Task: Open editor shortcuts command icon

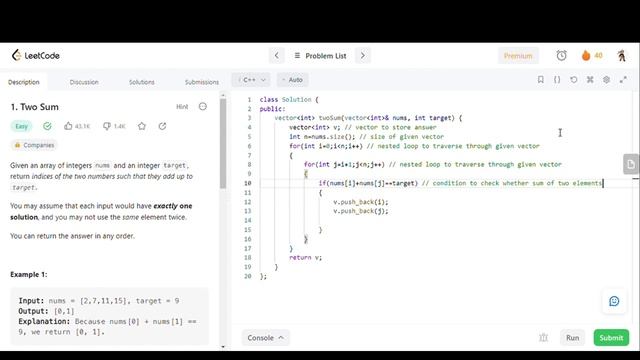Action: point(590,80)
